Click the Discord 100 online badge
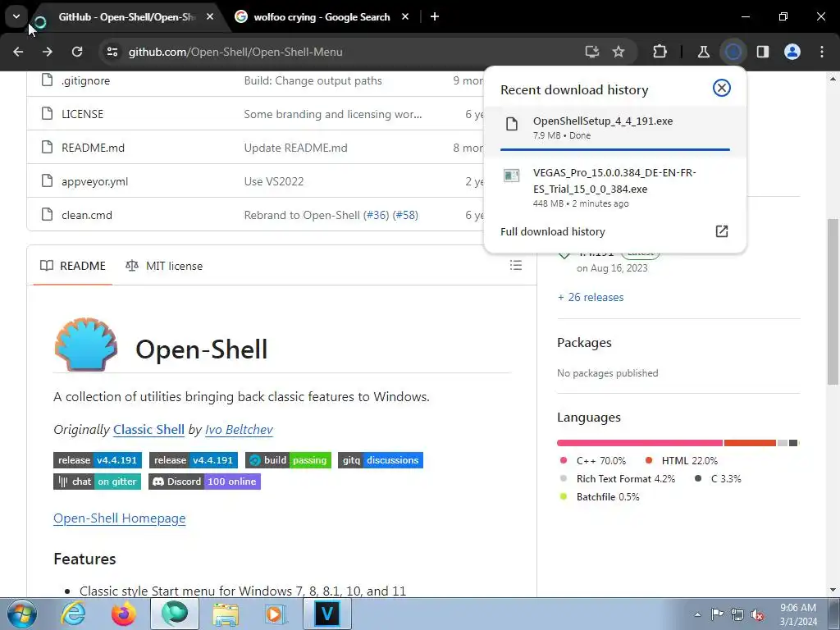 click(x=204, y=482)
